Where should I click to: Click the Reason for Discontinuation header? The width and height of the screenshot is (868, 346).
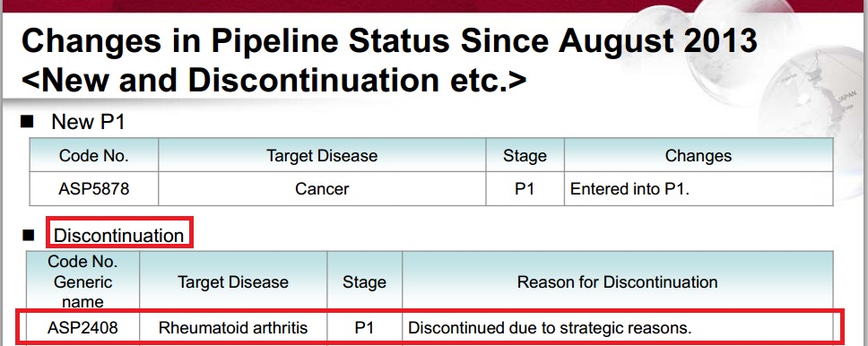617,281
